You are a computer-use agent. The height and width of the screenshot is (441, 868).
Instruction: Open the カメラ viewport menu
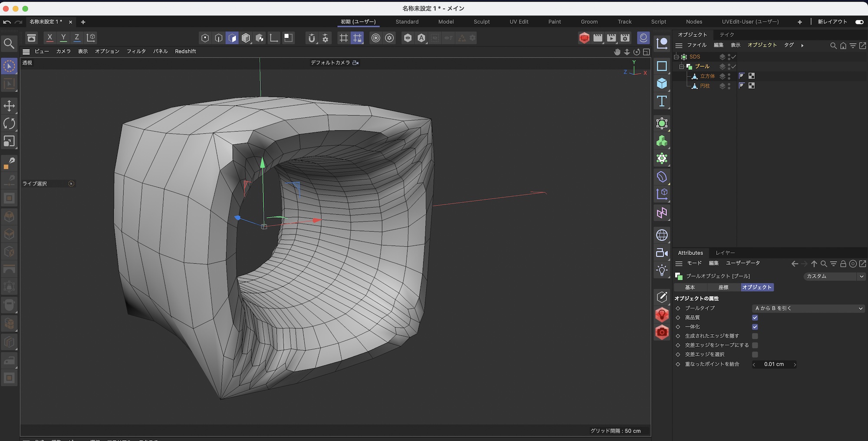coord(63,51)
